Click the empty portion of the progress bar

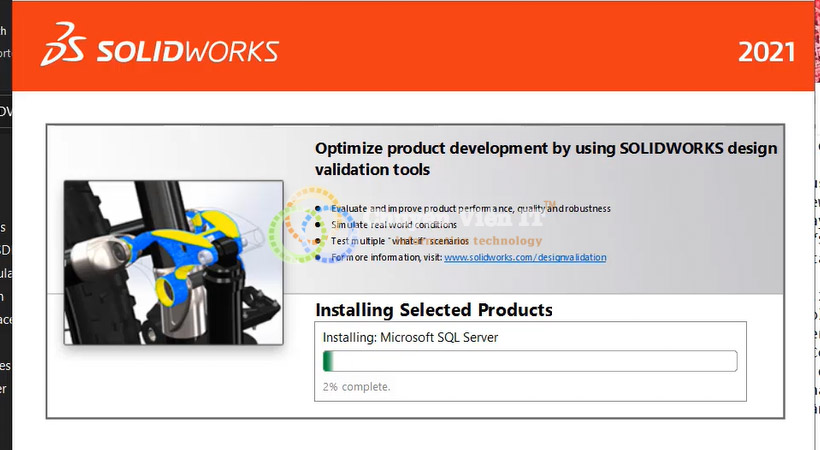(x=600, y=361)
